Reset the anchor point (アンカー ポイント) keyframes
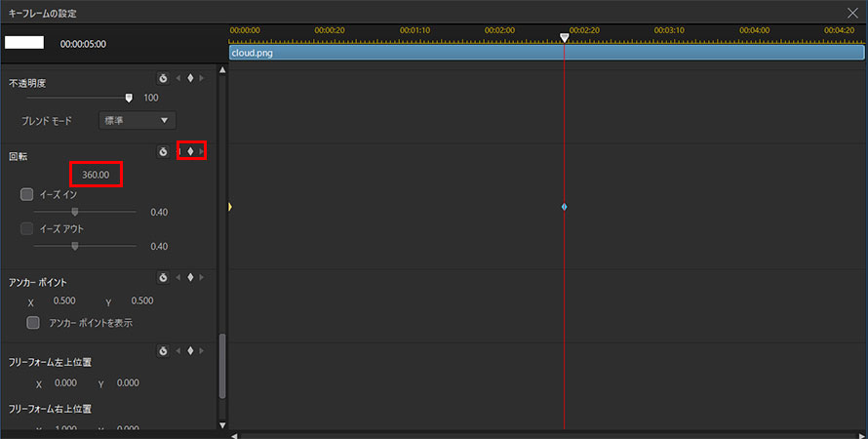Screen dimensions: 868x439 [x=163, y=278]
